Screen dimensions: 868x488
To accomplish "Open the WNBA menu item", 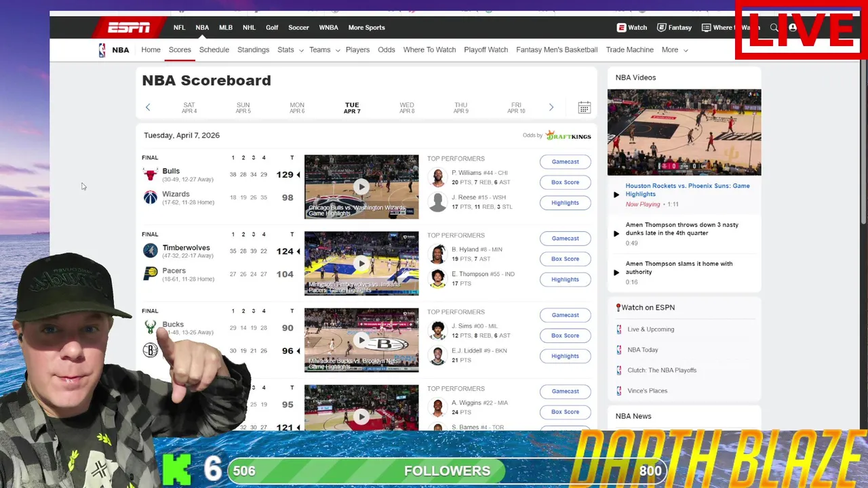I will coord(328,28).
